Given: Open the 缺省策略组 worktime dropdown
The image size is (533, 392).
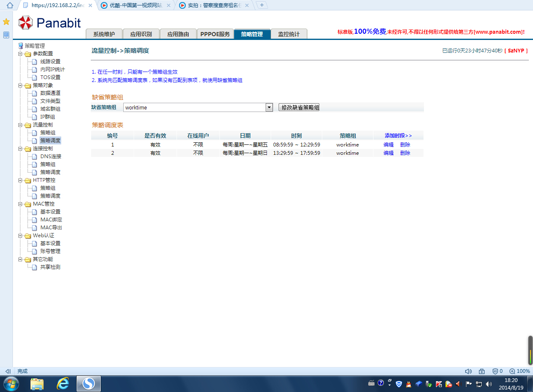Looking at the screenshot, I should click(269, 107).
